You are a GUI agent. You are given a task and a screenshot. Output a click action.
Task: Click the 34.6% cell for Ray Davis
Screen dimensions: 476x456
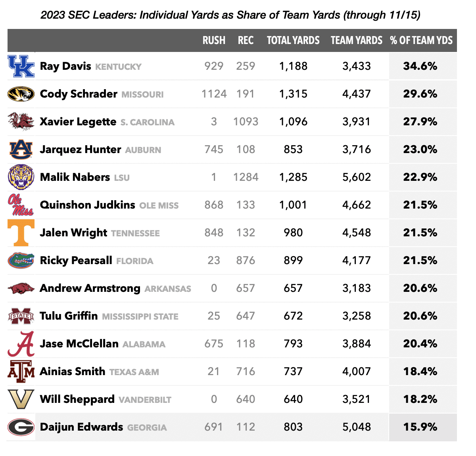click(x=420, y=66)
